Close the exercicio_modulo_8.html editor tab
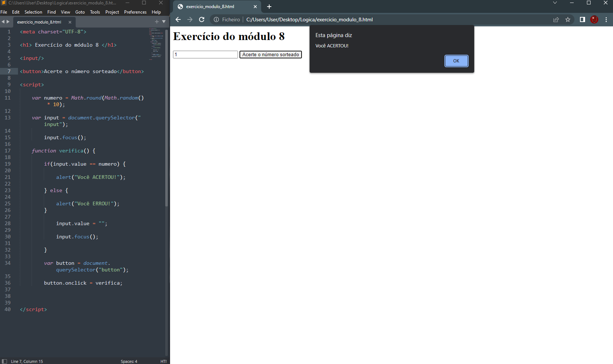This screenshot has width=613, height=364. (x=70, y=22)
